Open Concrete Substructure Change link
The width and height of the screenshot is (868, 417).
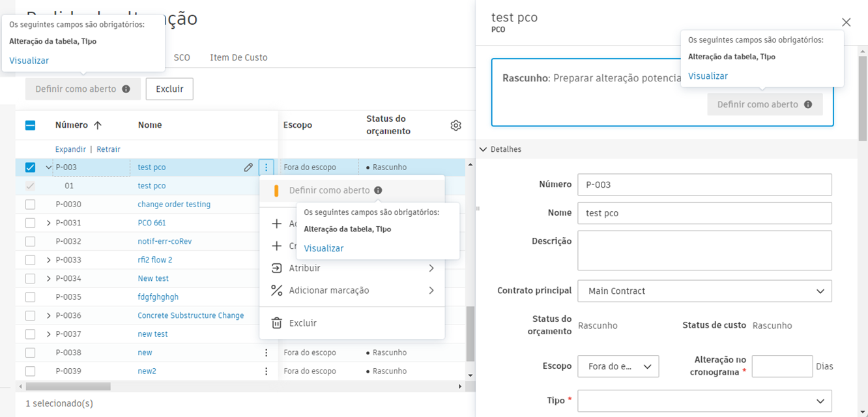coord(190,316)
